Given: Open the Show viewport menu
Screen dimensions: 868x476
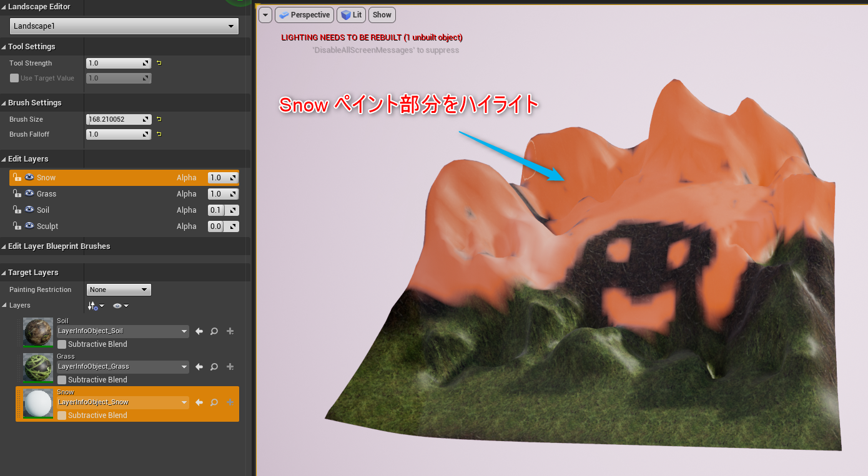Looking at the screenshot, I should (382, 15).
